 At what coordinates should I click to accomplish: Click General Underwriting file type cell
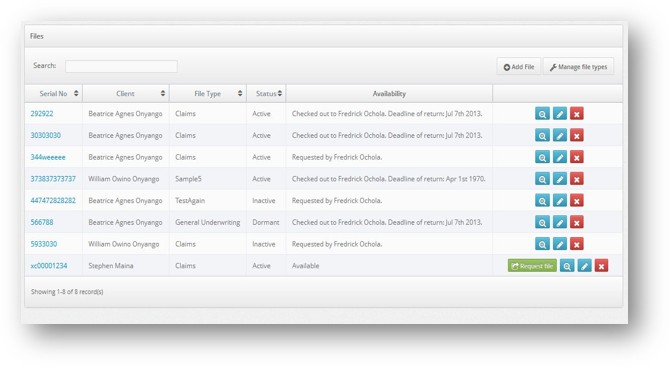[x=208, y=222]
